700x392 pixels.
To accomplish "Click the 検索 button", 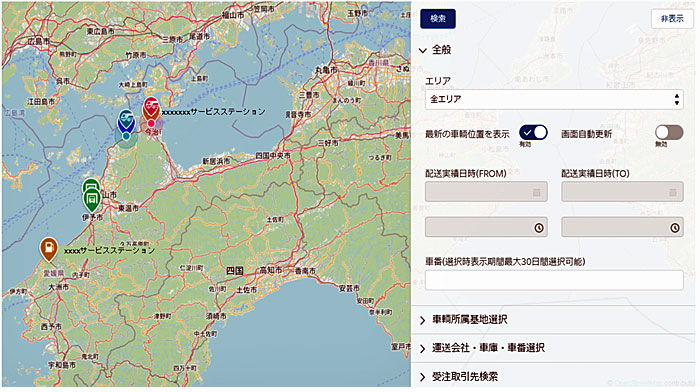I will 438,19.
